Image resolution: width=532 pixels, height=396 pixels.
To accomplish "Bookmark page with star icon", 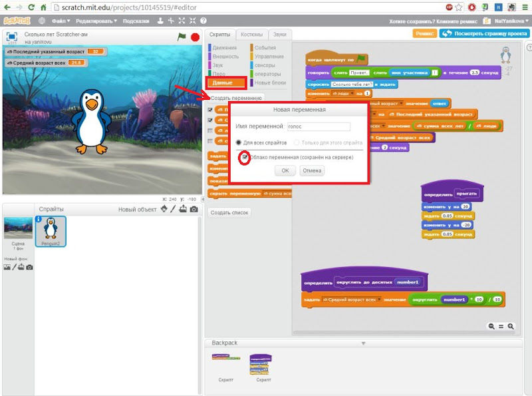I will coord(459,7).
